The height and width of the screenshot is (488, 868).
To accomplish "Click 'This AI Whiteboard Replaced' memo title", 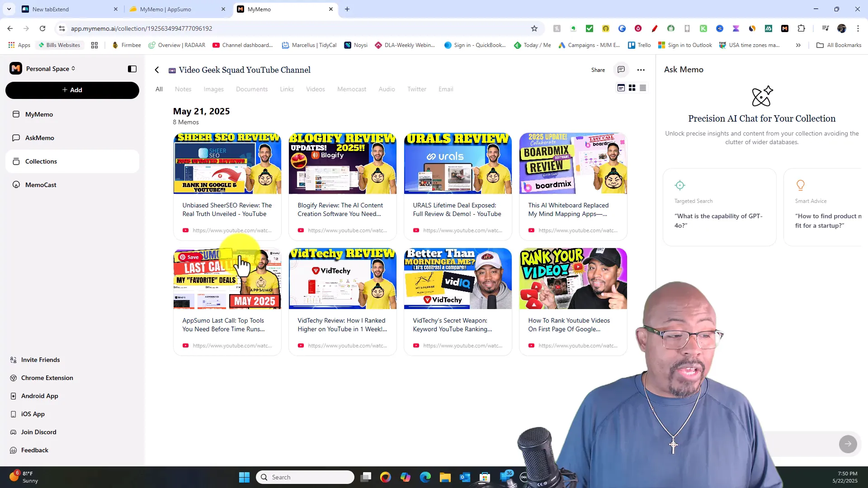I will pyautogui.click(x=568, y=209).
